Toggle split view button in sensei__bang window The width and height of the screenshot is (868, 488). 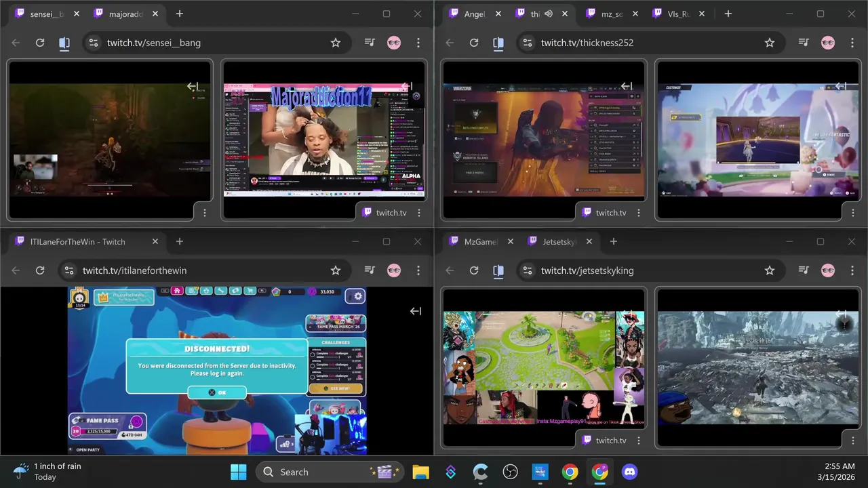64,43
